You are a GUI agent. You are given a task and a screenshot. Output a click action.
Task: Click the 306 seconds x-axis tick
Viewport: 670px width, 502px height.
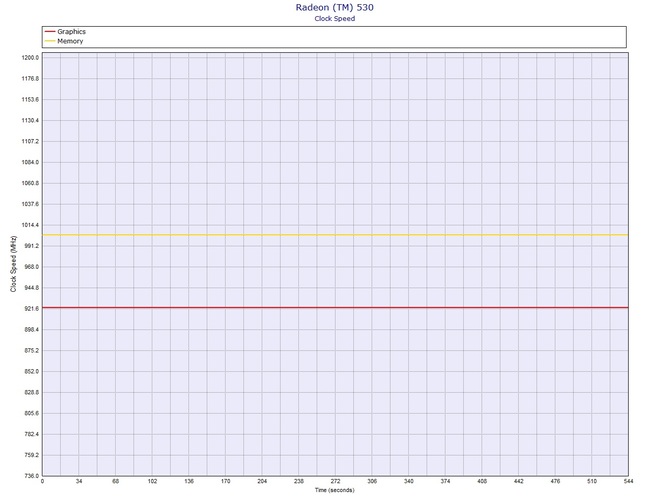372,481
